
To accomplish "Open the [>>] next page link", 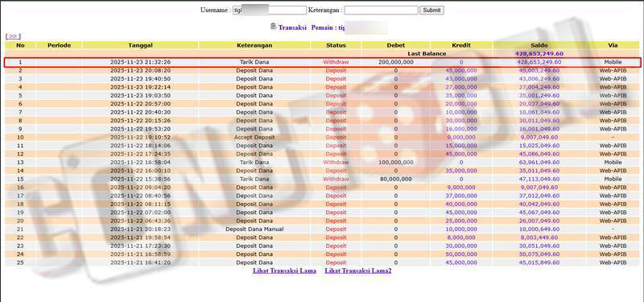I will click(x=13, y=36).
